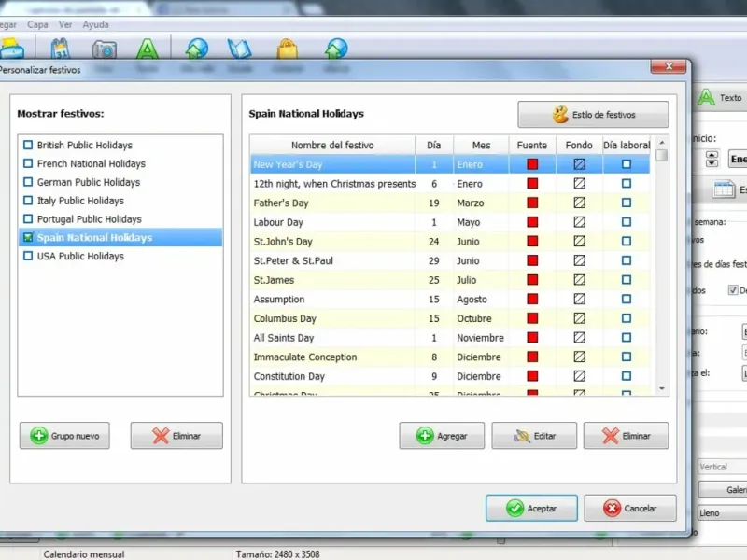Toggle Día laboral for Labour Day

[x=627, y=222]
